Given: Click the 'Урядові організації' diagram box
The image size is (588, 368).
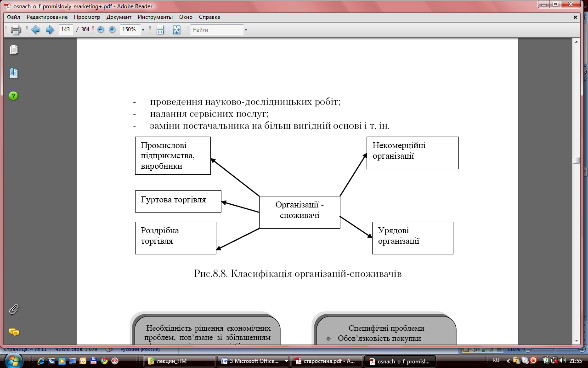Looking at the screenshot, I should (x=413, y=238).
